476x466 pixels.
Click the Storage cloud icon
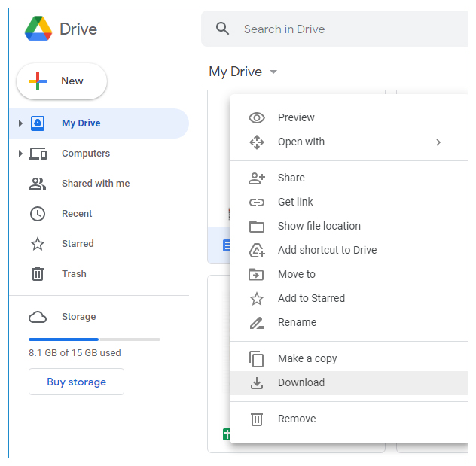pyautogui.click(x=38, y=317)
